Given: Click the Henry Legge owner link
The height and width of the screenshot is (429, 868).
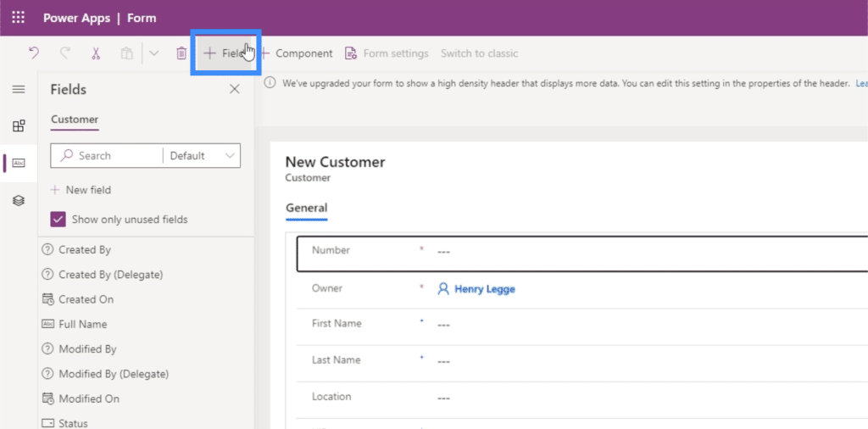Looking at the screenshot, I should (x=484, y=289).
